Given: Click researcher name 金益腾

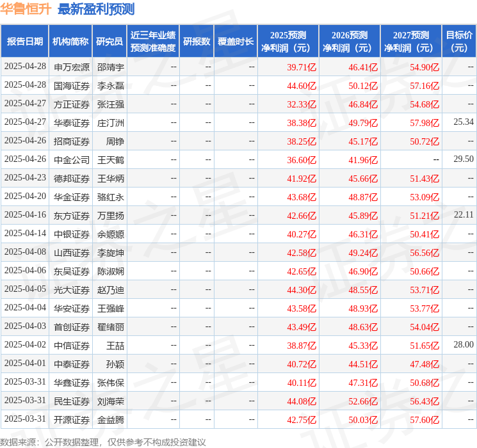Looking at the screenshot, I should click(x=111, y=420).
